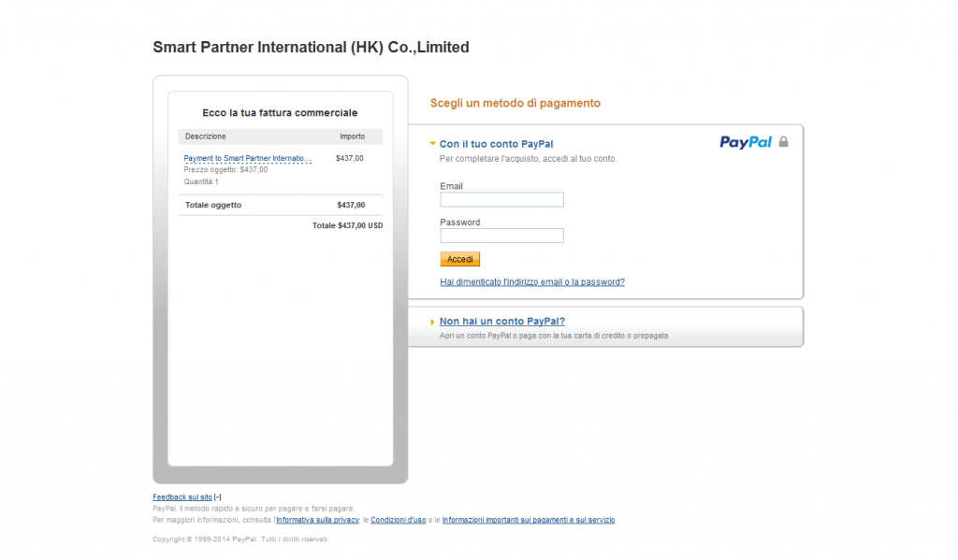Click inside the Password input field
The height and width of the screenshot is (560, 958).
pyautogui.click(x=501, y=235)
